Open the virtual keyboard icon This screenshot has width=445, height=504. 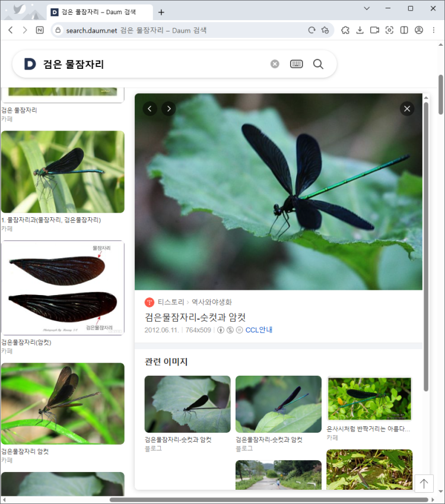pos(296,64)
